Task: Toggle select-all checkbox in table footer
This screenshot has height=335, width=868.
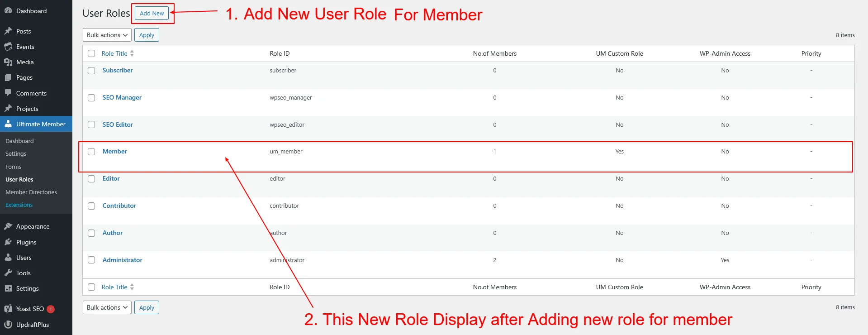Action: (91, 287)
